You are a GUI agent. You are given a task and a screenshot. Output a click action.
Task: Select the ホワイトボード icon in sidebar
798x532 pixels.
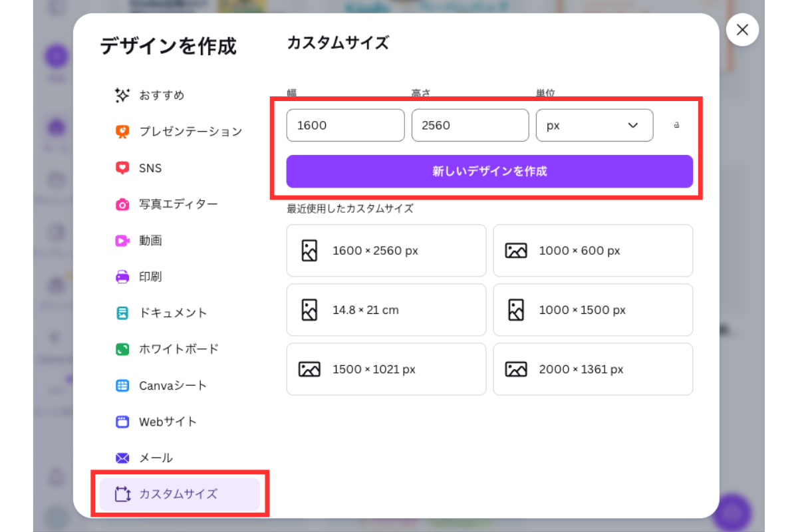point(122,349)
